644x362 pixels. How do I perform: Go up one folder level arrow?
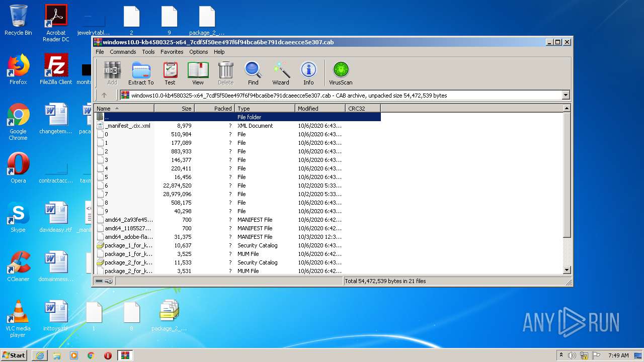[104, 95]
